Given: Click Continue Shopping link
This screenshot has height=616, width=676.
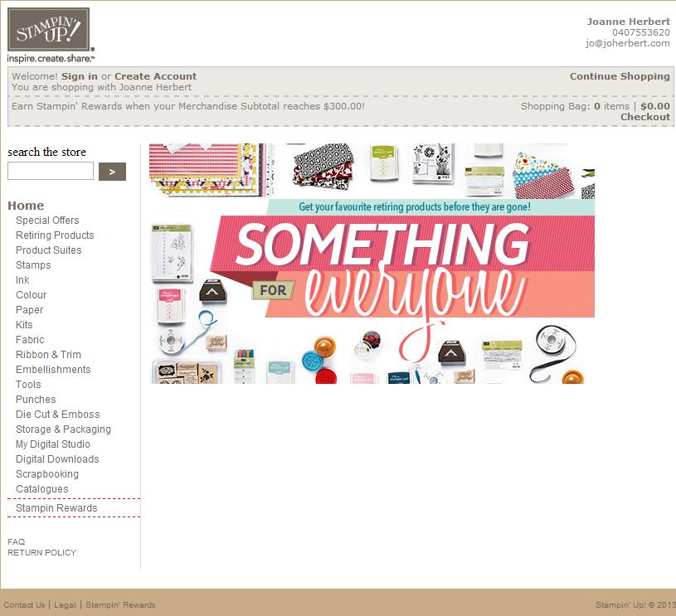Looking at the screenshot, I should (x=620, y=76).
